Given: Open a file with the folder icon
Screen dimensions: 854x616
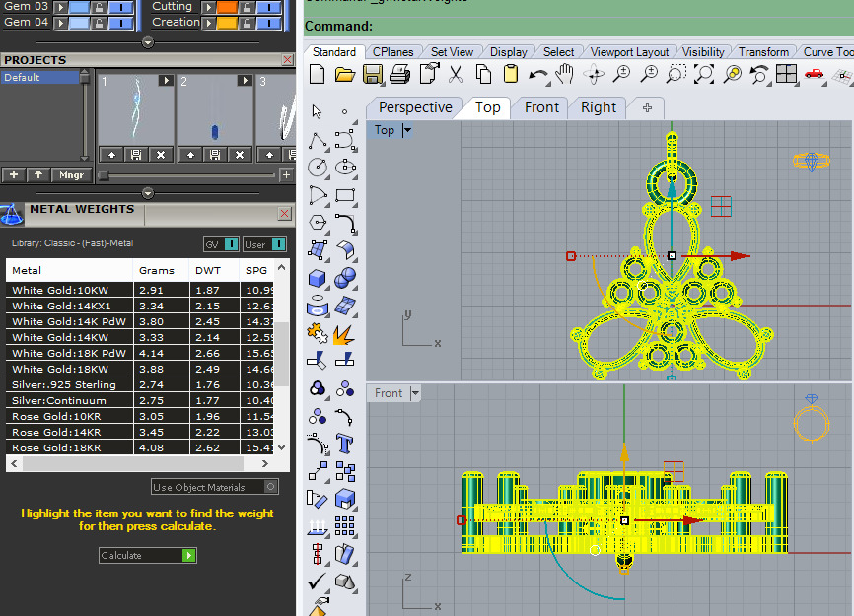Looking at the screenshot, I should coord(345,74).
